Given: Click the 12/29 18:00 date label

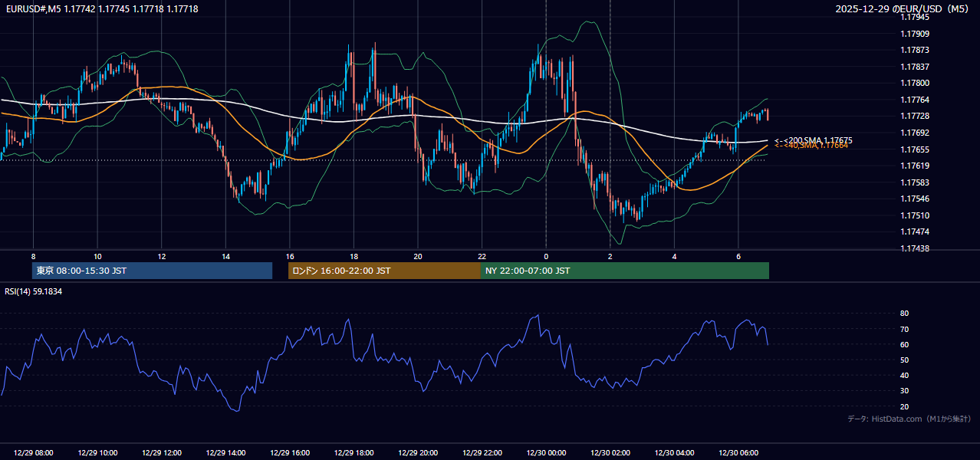Looking at the screenshot, I should click(x=354, y=453).
